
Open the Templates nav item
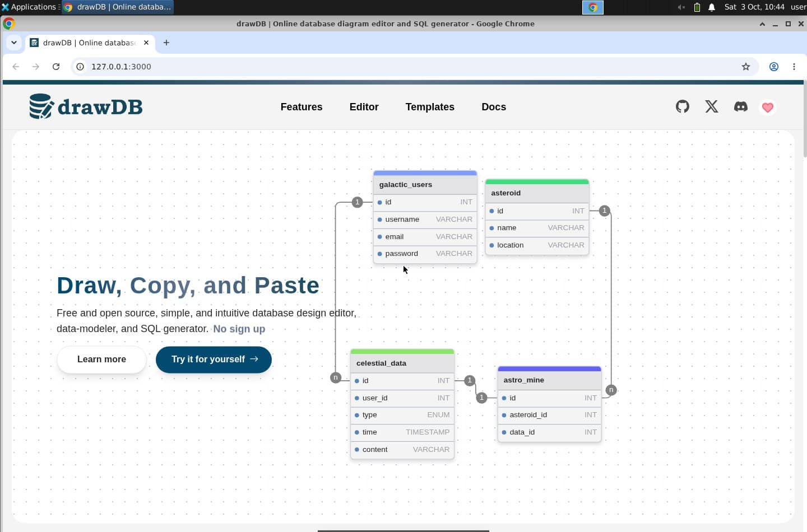(x=430, y=107)
